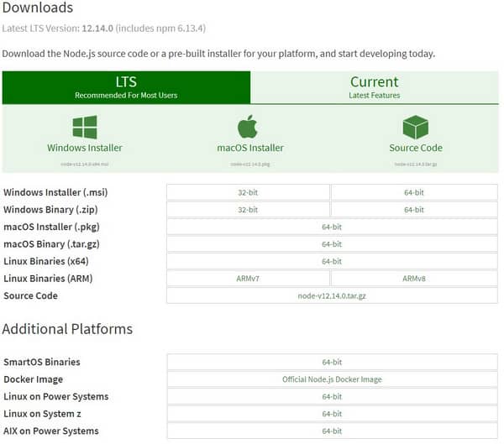Viewport: 504px width, 444px height.
Task: Open Official Node.js Docker Image link
Action: point(332,379)
